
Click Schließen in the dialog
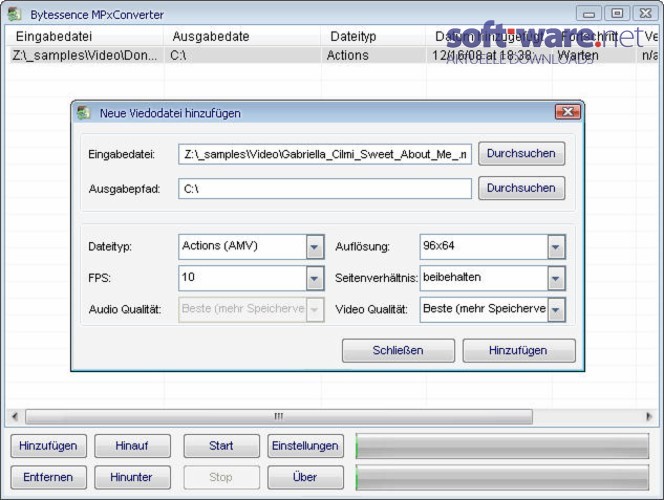click(398, 350)
